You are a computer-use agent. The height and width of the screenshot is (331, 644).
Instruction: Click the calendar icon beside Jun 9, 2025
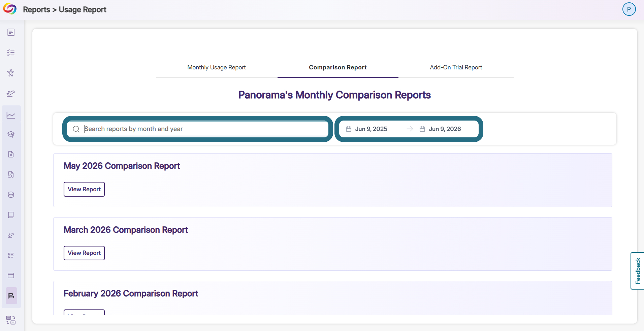pyautogui.click(x=349, y=129)
